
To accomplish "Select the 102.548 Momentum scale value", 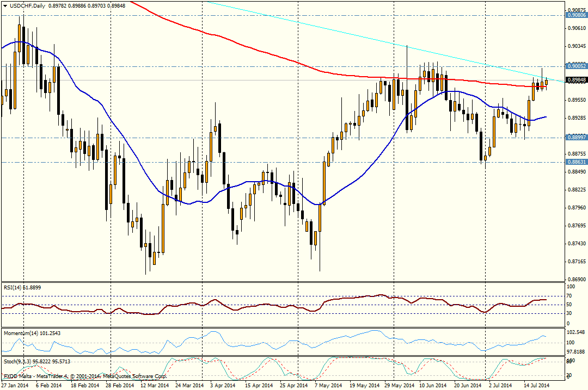I will click(x=577, y=332).
